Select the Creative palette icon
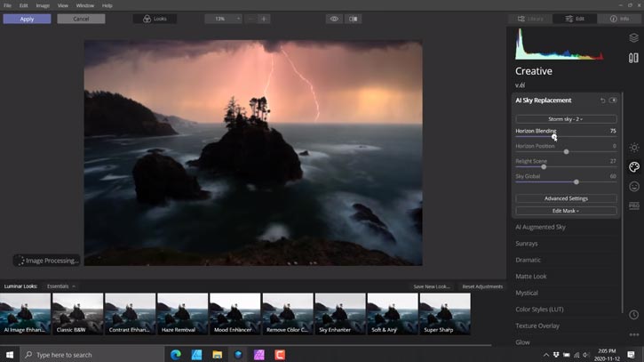This screenshot has height=362, width=644. [633, 166]
